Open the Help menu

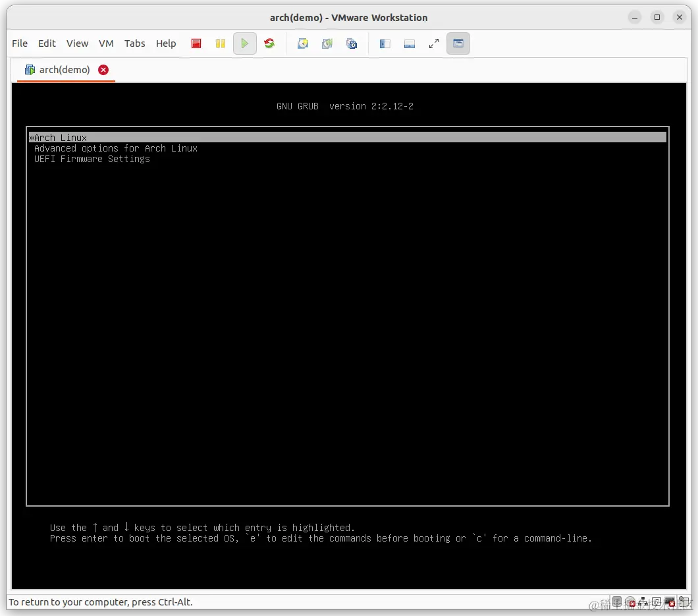pyautogui.click(x=165, y=43)
